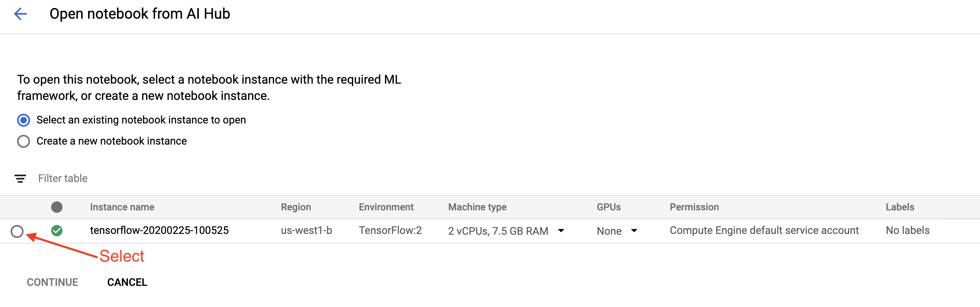Select existing notebook instance radio option

[24, 120]
